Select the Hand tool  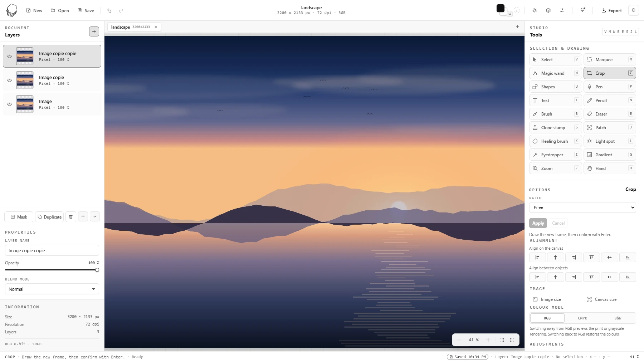[610, 168]
